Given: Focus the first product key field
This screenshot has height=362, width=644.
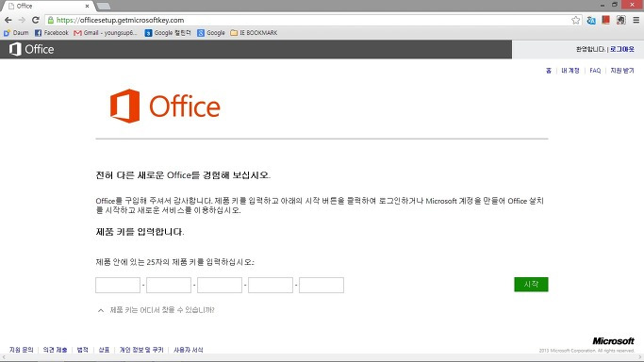Looking at the screenshot, I should click(118, 286).
